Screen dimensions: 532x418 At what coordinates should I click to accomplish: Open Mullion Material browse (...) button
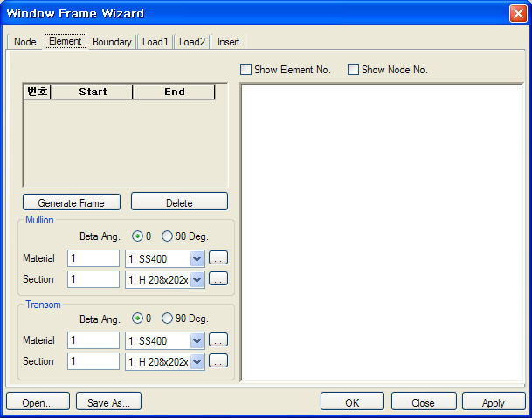tap(218, 258)
